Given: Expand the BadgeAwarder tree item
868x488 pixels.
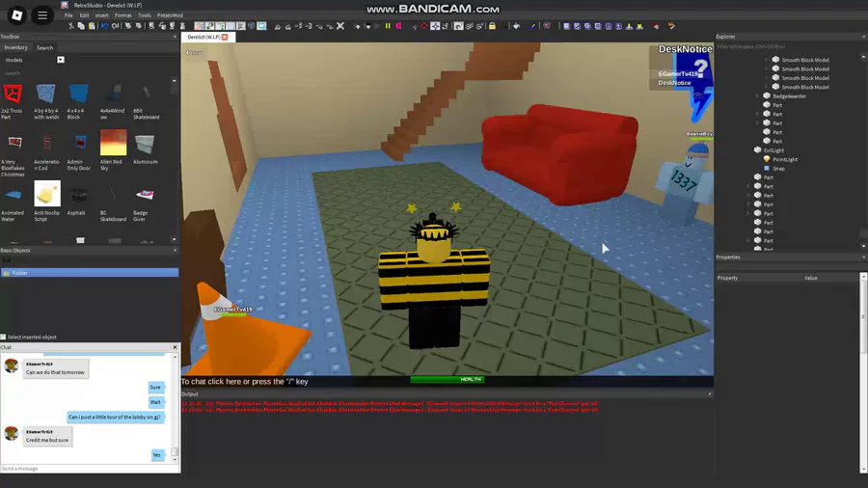Looking at the screenshot, I should tap(758, 96).
